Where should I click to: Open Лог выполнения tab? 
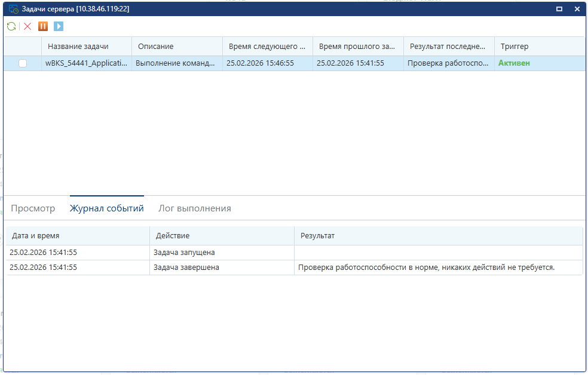195,208
